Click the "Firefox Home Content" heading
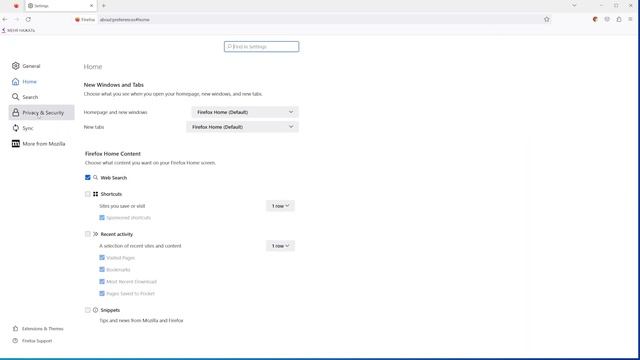640x360 pixels. (113, 153)
